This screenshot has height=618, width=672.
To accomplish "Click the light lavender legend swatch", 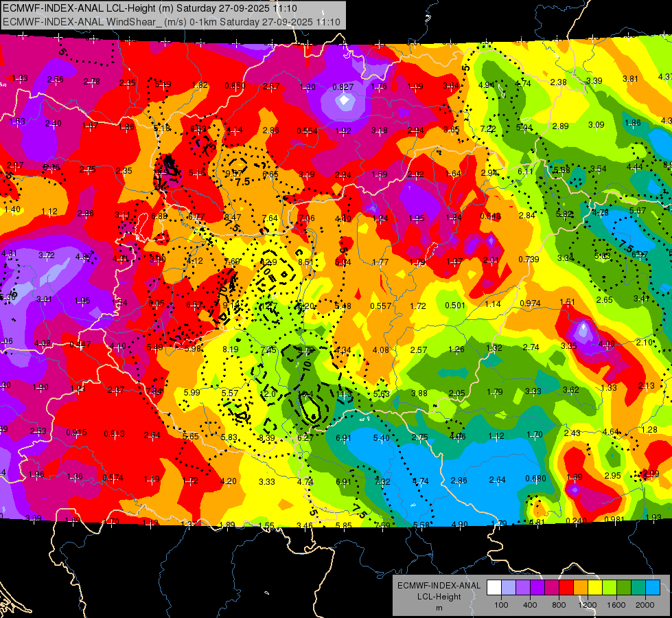I will (509, 588).
